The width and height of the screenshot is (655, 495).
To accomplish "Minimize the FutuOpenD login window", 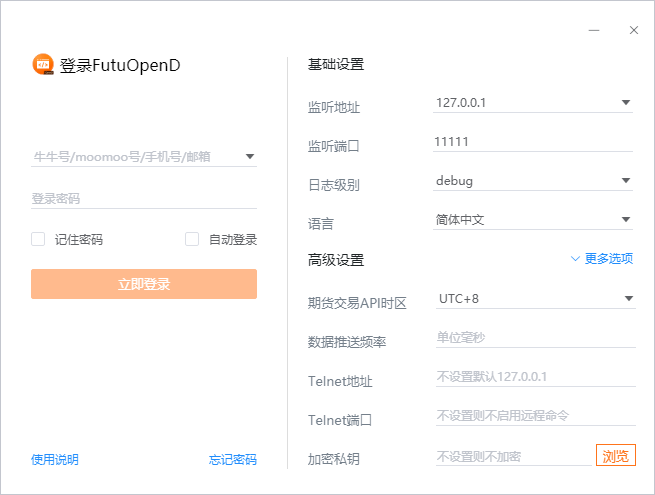I will [x=595, y=30].
